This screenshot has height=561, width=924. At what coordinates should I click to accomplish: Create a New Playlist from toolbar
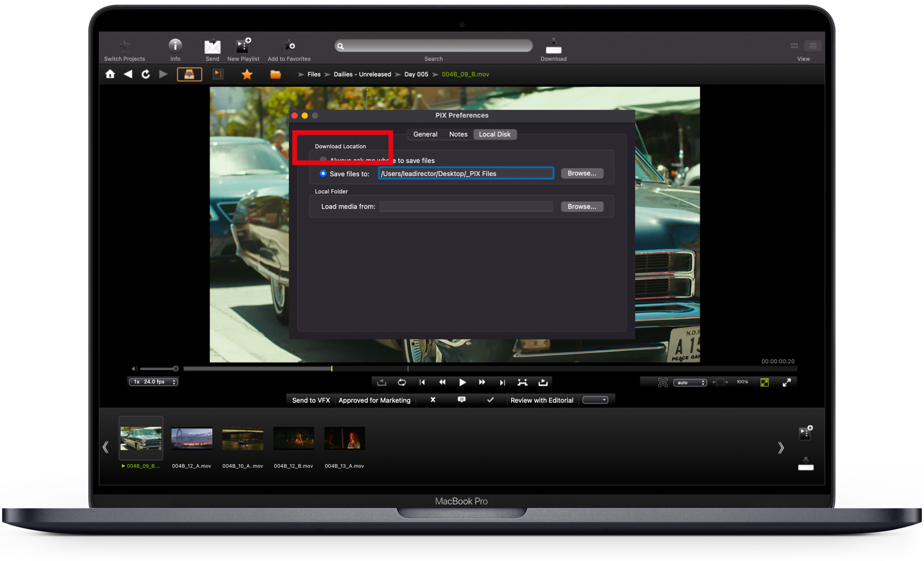[243, 45]
